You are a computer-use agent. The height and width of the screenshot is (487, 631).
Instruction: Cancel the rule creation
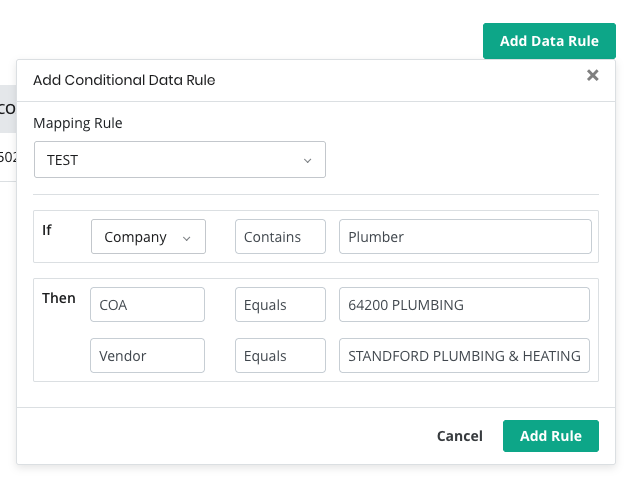click(460, 436)
